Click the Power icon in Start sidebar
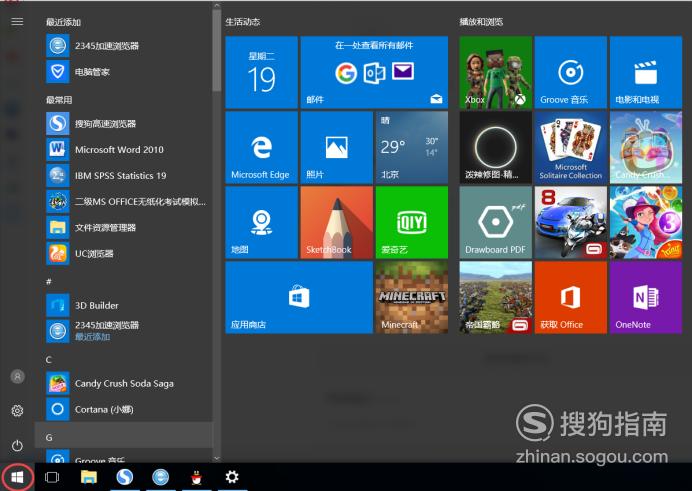 click(x=17, y=446)
